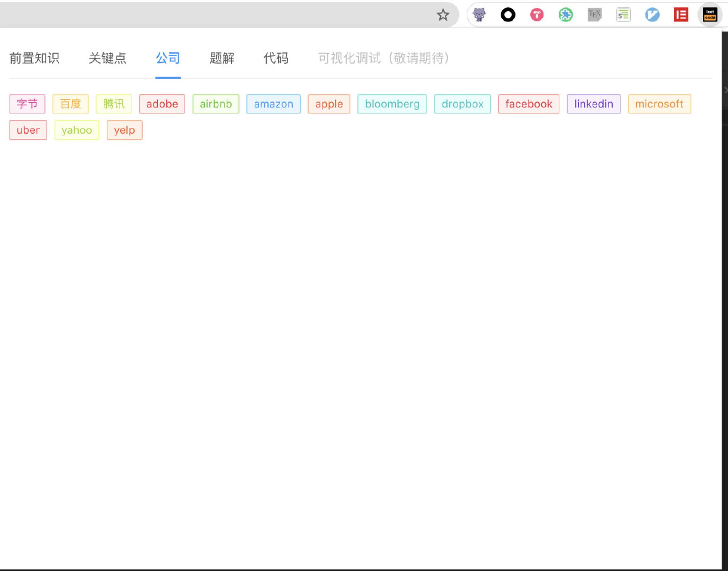Click the adobe tag
The image size is (728, 571).
tap(162, 104)
